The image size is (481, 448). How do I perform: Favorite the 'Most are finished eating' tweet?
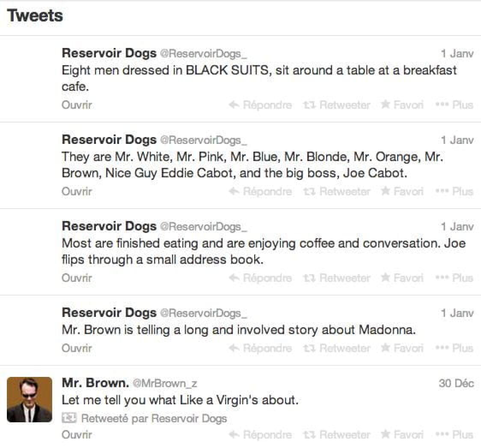[x=402, y=278]
